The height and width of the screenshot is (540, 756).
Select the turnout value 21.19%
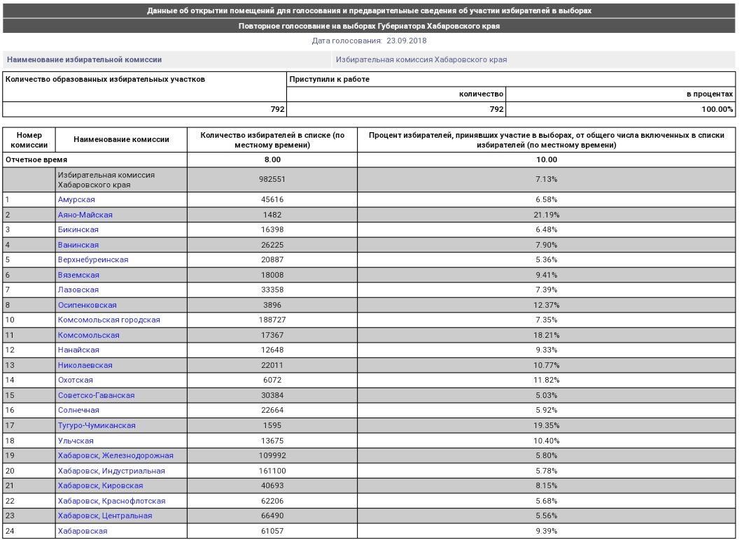tap(546, 215)
